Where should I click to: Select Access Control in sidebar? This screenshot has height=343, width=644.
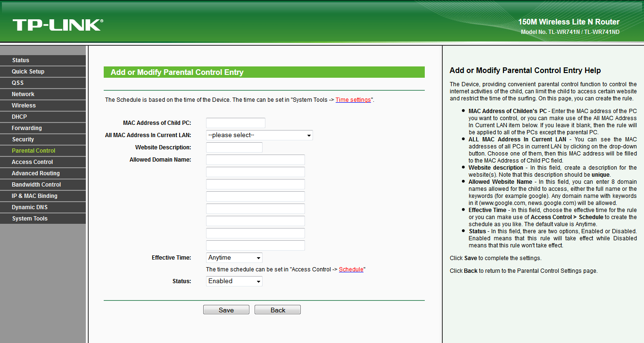coord(33,162)
